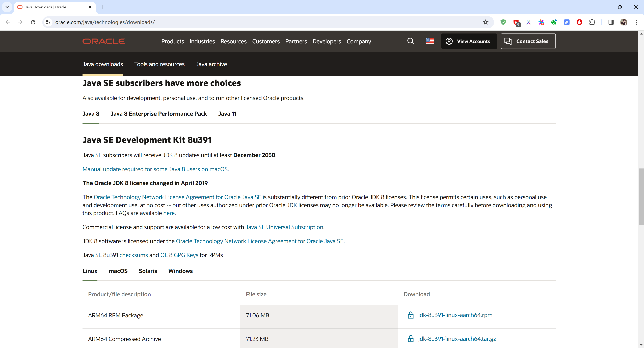Click the View Accounts button
The height and width of the screenshot is (348, 644).
[x=469, y=41]
